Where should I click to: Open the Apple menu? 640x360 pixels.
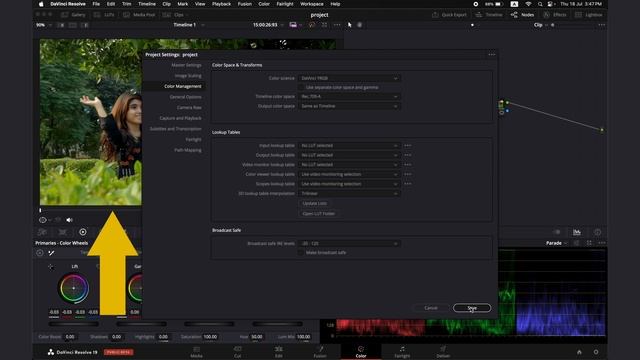[x=41, y=4]
